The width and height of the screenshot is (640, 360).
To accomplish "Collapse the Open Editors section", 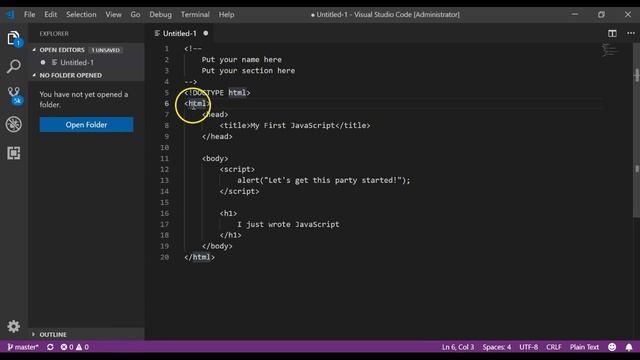I will (34, 50).
